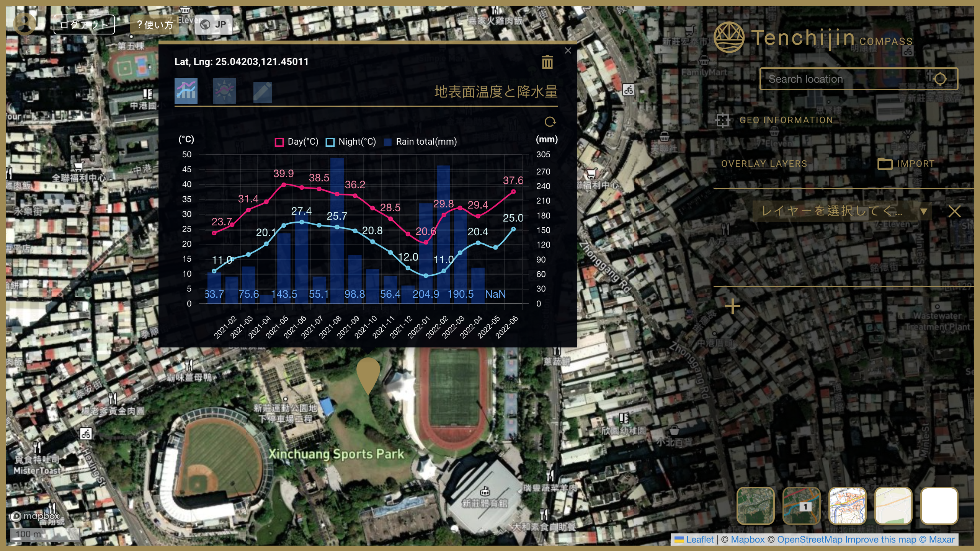Image resolution: width=980 pixels, height=551 pixels.
Task: Refresh the chart data
Action: point(550,122)
